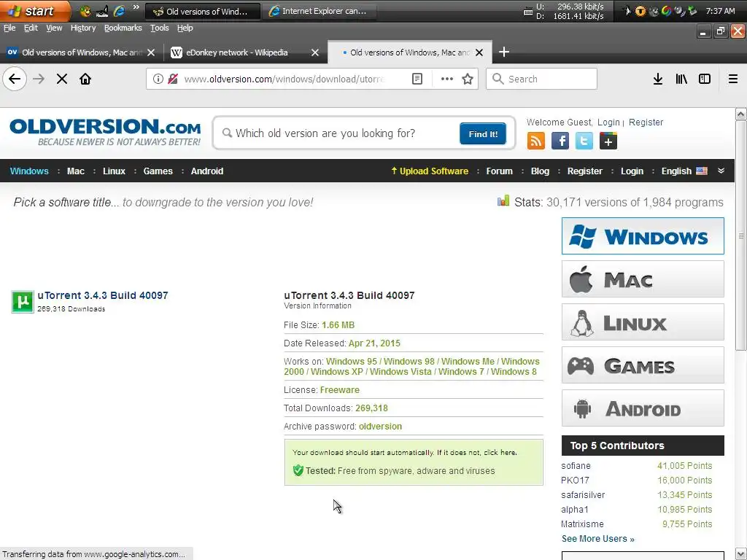
Task: Go back with the browser back arrow
Action: [15, 79]
